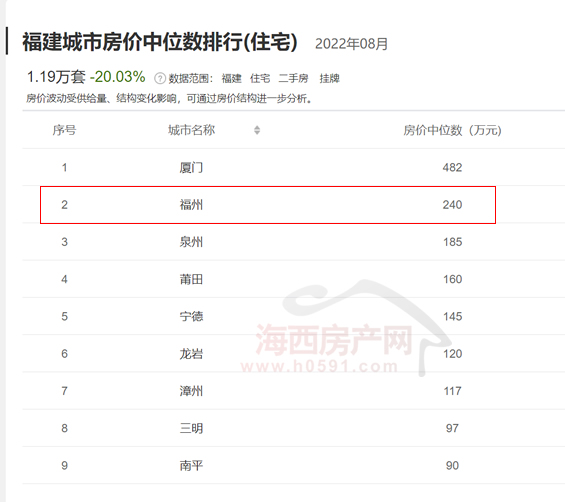
Task: Select the 泉州 city name
Action: (191, 242)
